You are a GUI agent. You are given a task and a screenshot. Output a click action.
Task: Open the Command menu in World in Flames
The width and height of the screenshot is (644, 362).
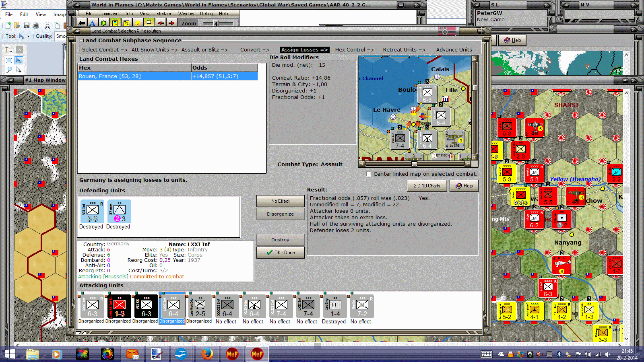109,14
